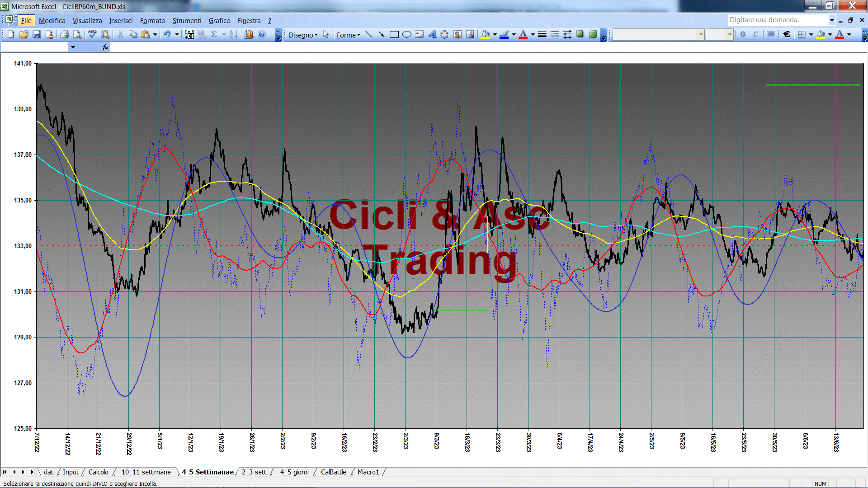Insert a diagram or organization chart
Viewport: 868px width, 488px height.
pyautogui.click(x=444, y=34)
